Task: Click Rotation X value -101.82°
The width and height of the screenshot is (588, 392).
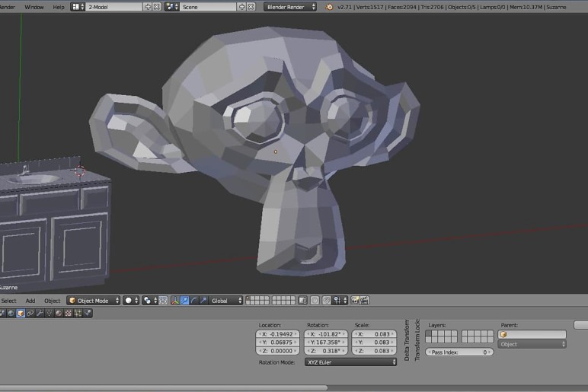Action: pos(326,334)
